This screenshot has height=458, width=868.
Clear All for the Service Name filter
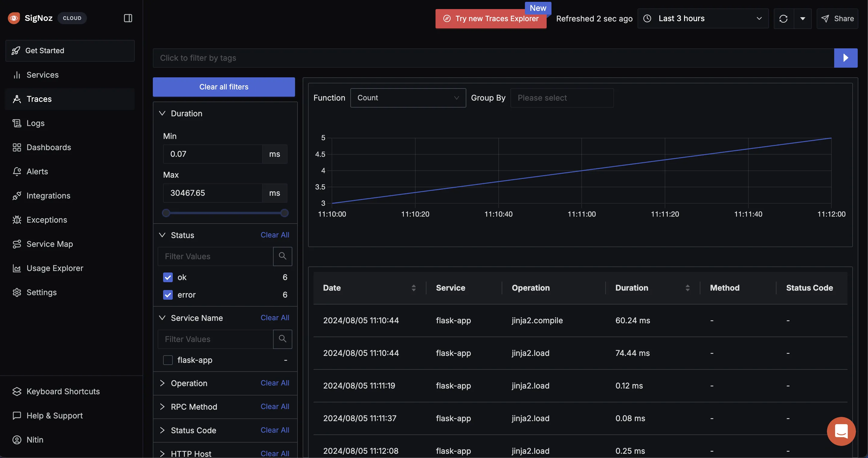pyautogui.click(x=275, y=318)
